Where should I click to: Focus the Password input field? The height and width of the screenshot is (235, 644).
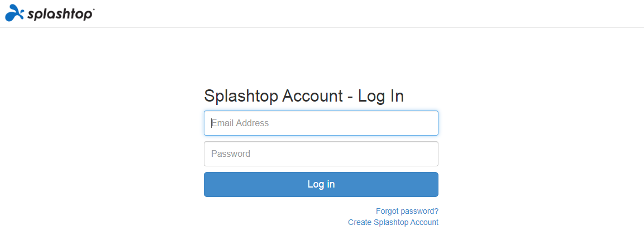click(321, 154)
